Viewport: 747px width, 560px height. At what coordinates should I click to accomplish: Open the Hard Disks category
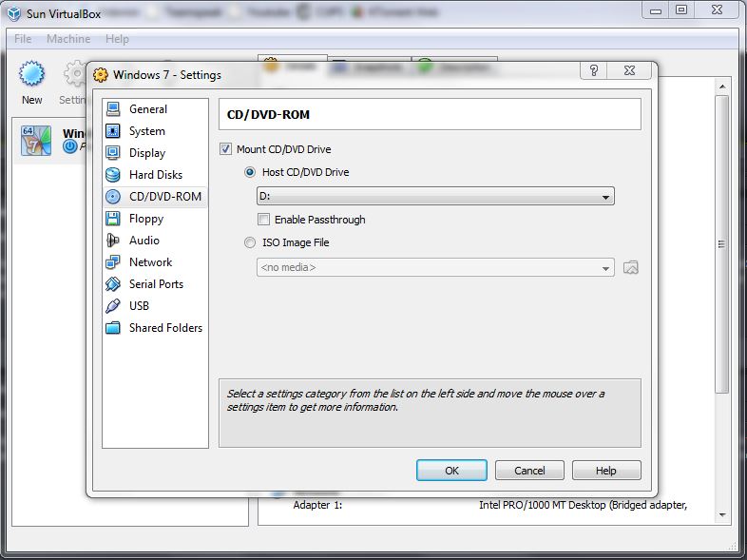point(155,175)
